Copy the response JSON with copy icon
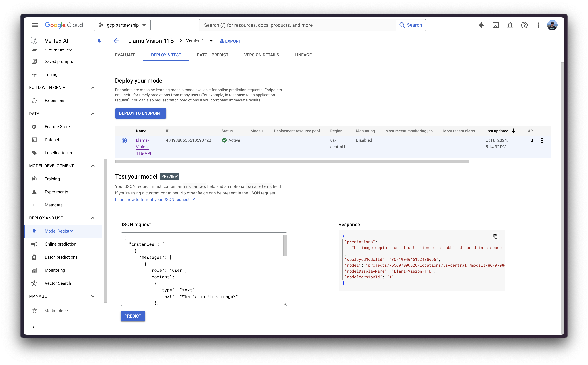Image resolution: width=588 pixels, height=365 pixels. pos(495,236)
